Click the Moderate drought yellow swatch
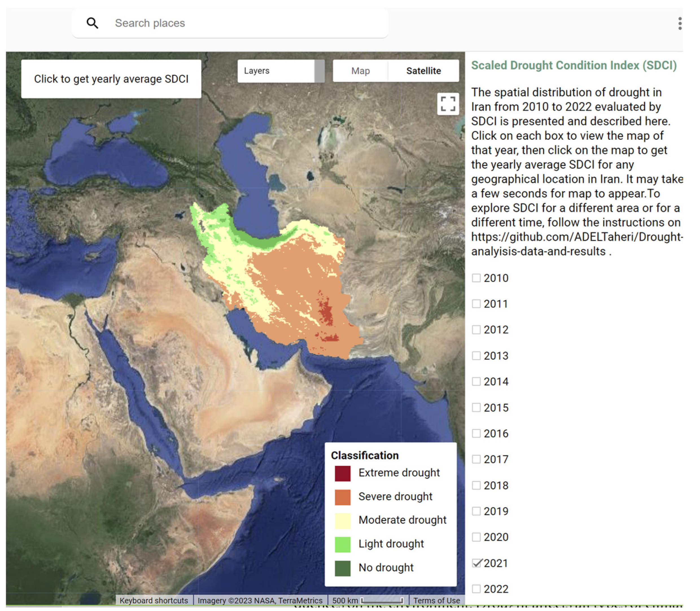 pos(342,521)
